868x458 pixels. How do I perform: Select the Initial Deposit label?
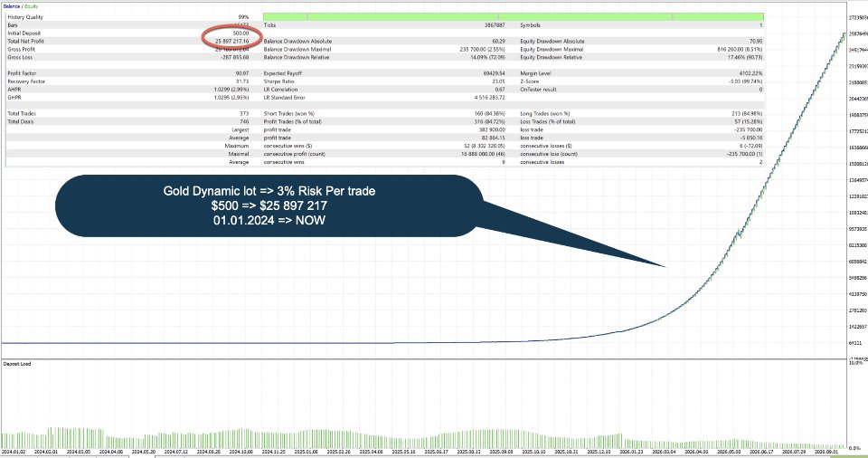(x=24, y=33)
